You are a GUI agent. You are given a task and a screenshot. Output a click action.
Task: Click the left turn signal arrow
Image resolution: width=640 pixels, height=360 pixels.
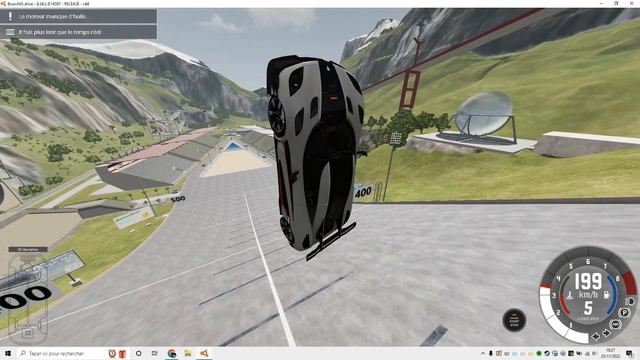pyautogui.click(x=596, y=336)
